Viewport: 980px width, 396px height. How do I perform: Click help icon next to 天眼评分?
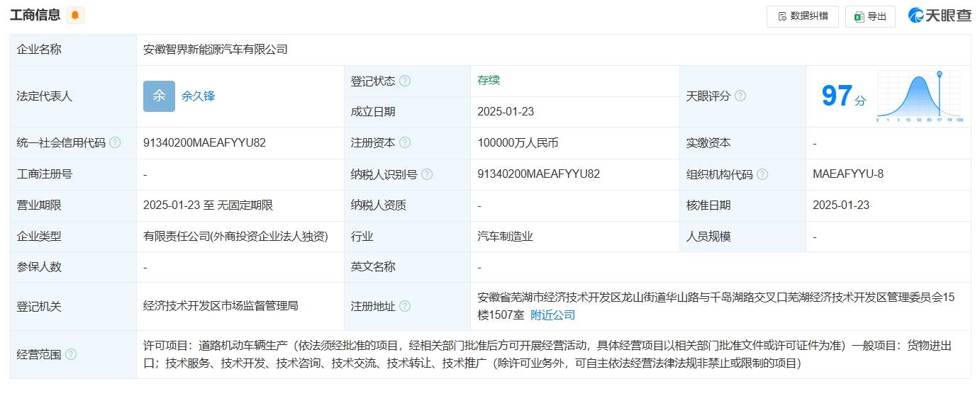[740, 96]
